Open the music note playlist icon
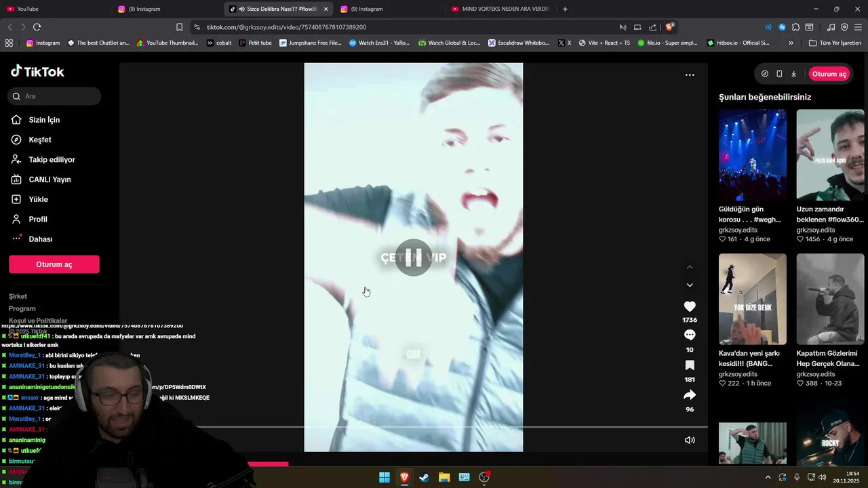The height and width of the screenshot is (488, 868). point(831,27)
